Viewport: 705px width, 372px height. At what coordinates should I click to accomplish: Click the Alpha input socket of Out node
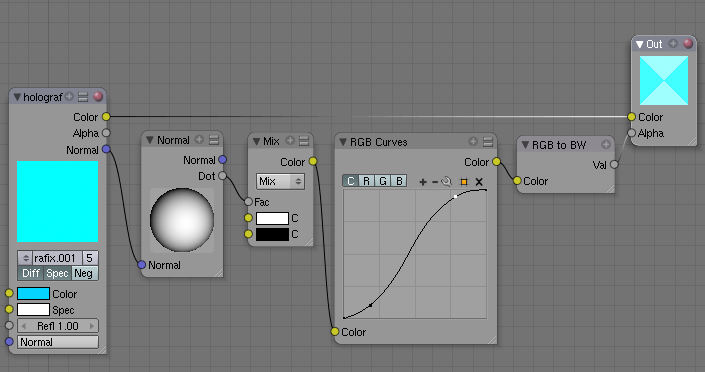click(x=631, y=133)
